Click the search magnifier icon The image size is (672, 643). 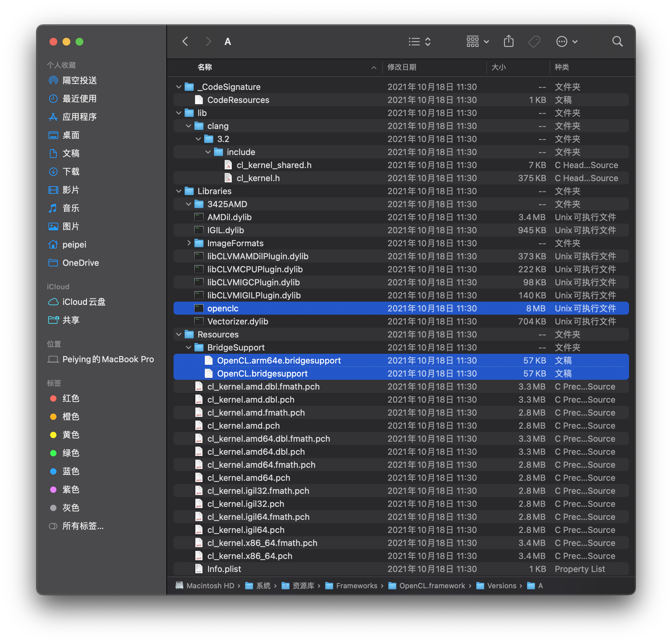pos(617,41)
